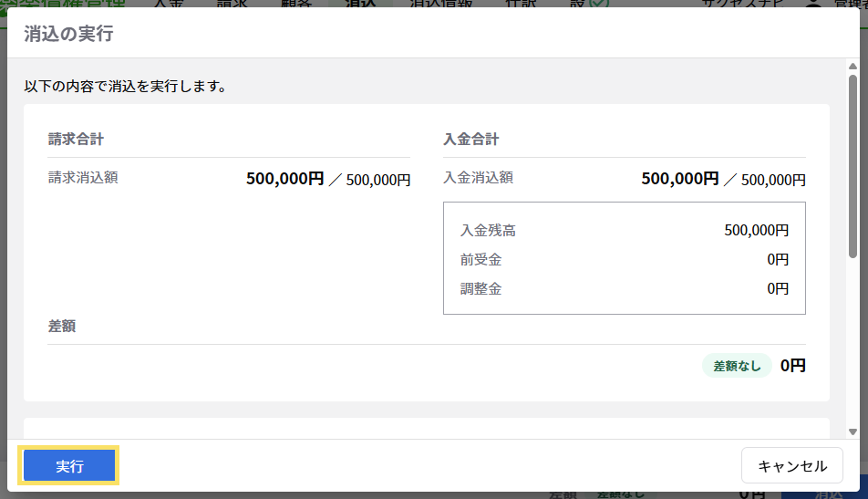Click the blue 実行 button
The height and width of the screenshot is (499, 868).
point(69,466)
